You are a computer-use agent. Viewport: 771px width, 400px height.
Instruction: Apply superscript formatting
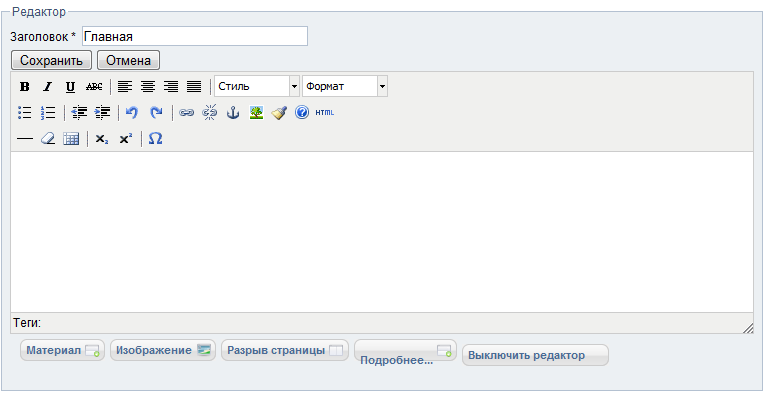[125, 139]
